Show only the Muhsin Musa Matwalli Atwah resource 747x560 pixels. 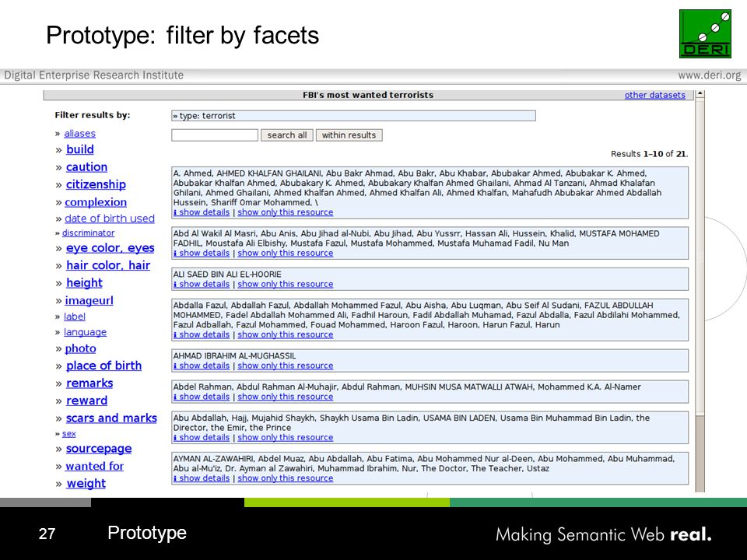[x=286, y=397]
